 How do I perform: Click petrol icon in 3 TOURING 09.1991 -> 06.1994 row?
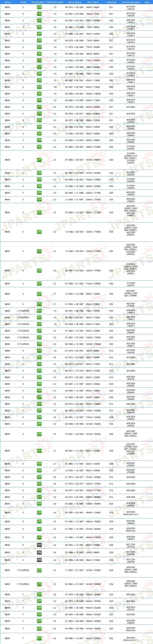[39, 311]
